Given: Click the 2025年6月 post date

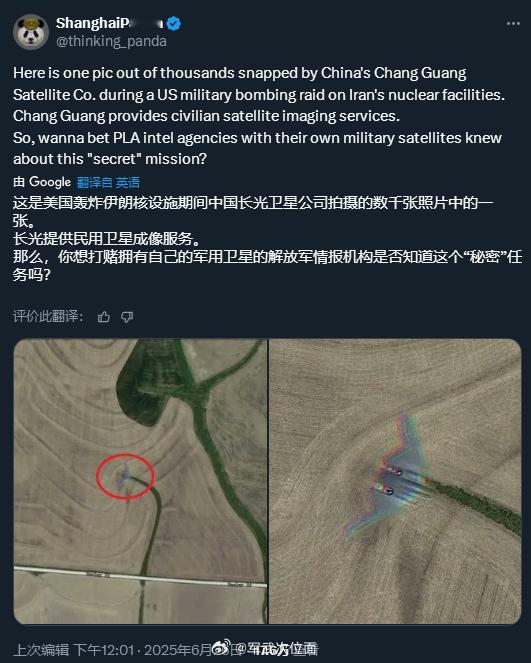Looking at the screenshot, I should coord(178,650).
